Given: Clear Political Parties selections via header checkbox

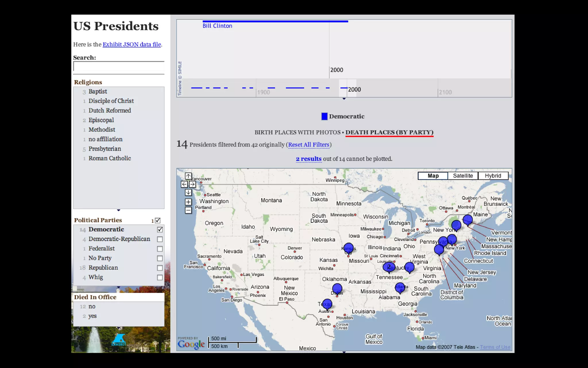Looking at the screenshot, I should click(158, 221).
